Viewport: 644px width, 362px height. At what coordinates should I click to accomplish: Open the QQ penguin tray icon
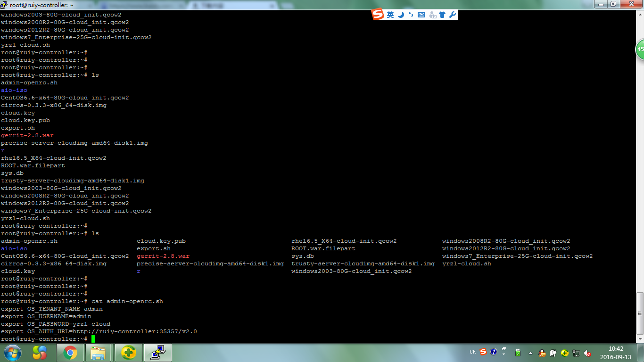542,353
